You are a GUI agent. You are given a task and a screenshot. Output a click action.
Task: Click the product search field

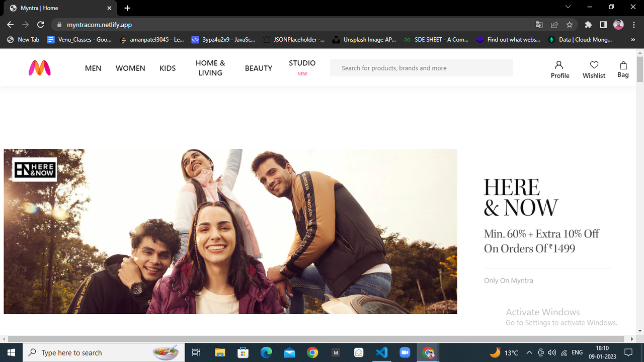click(x=421, y=68)
